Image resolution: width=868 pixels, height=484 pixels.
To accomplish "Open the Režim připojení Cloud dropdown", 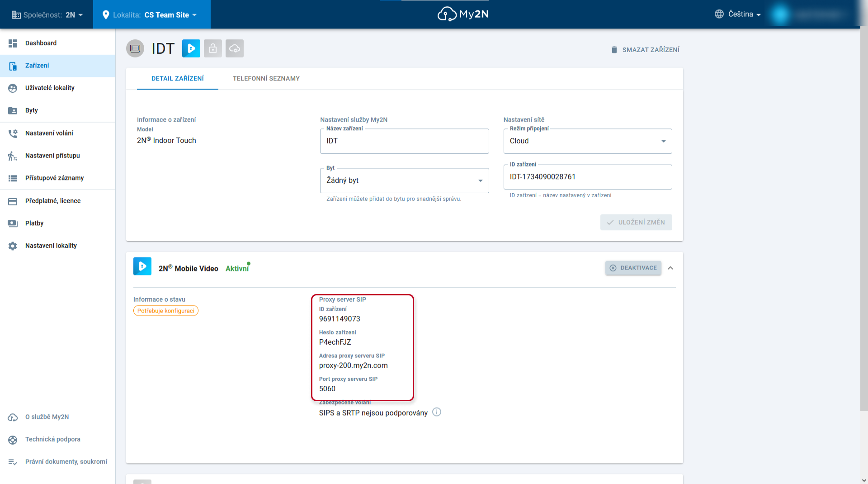I will (x=588, y=141).
